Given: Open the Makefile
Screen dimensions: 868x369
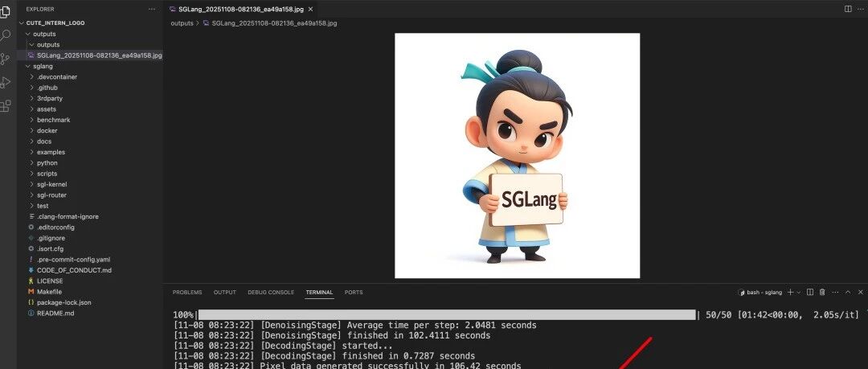Looking at the screenshot, I should point(49,292).
